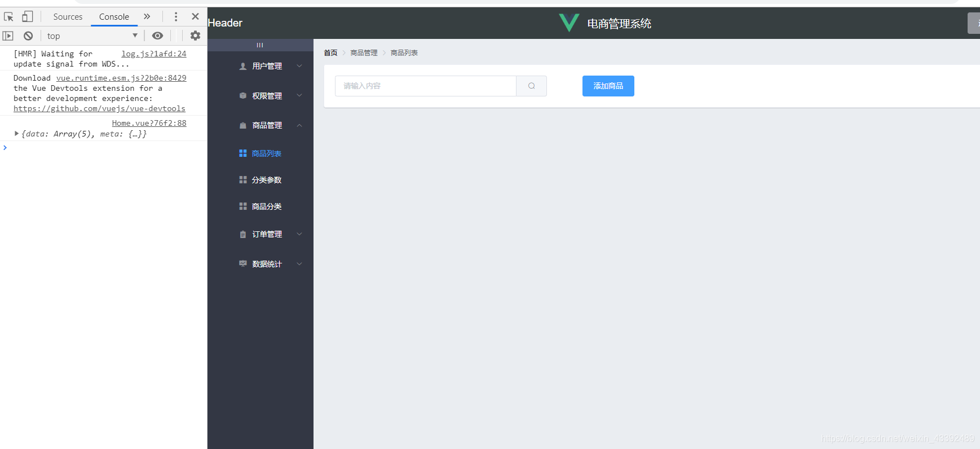The image size is (980, 449).
Task: Show the console sidebar icon
Action: pyautogui.click(x=8, y=36)
